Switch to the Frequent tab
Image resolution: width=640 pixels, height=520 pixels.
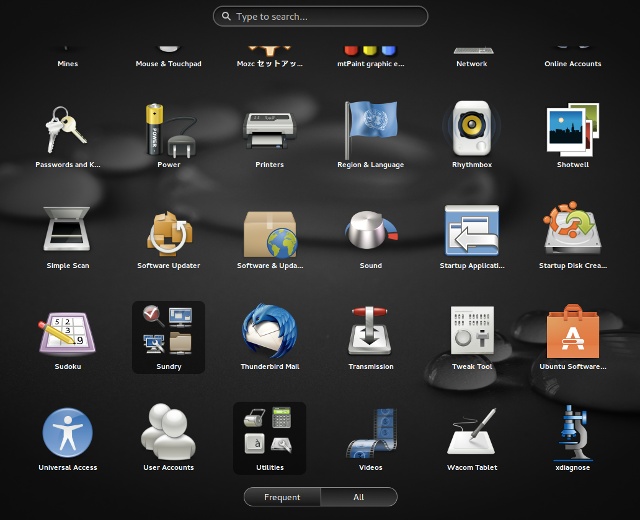click(282, 497)
